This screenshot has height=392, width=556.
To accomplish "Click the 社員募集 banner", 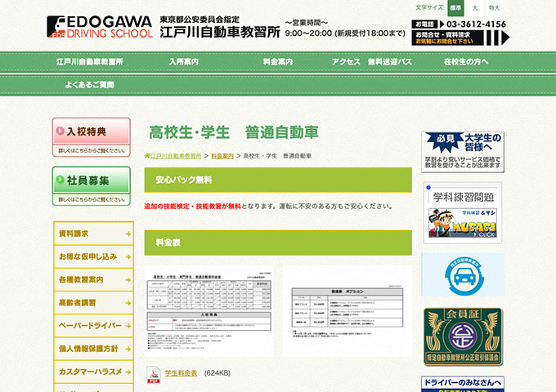I will (x=92, y=186).
